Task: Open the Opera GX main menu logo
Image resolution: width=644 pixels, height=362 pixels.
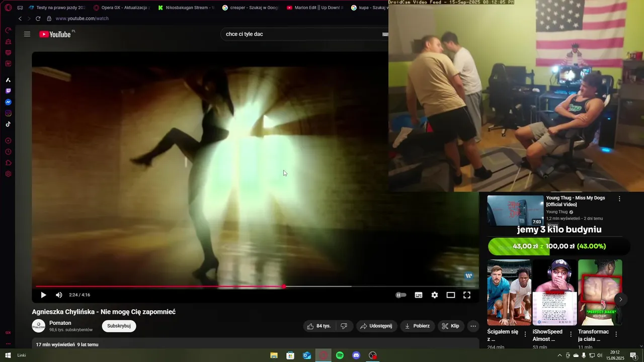Action: click(8, 8)
